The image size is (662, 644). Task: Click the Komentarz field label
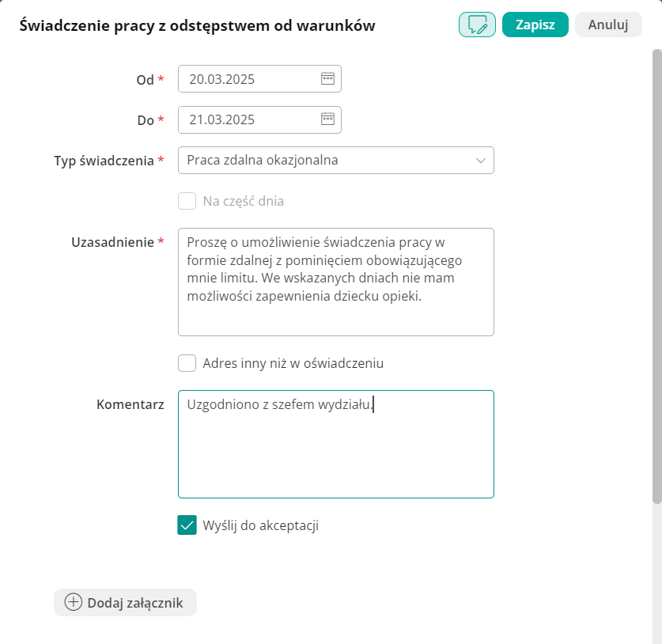(130, 404)
